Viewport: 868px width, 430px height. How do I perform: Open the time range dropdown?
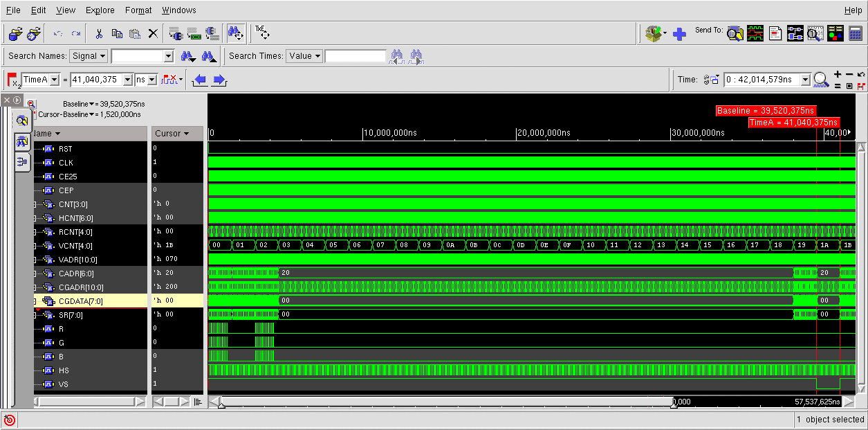tap(805, 80)
